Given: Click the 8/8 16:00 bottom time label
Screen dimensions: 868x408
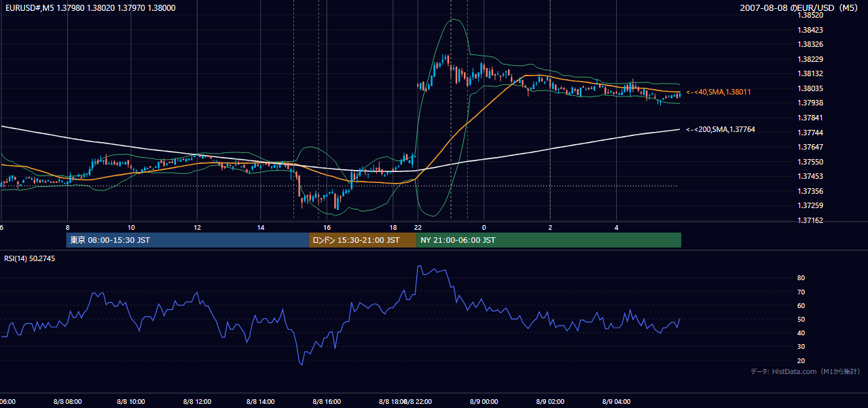Looking at the screenshot, I should point(327,402).
